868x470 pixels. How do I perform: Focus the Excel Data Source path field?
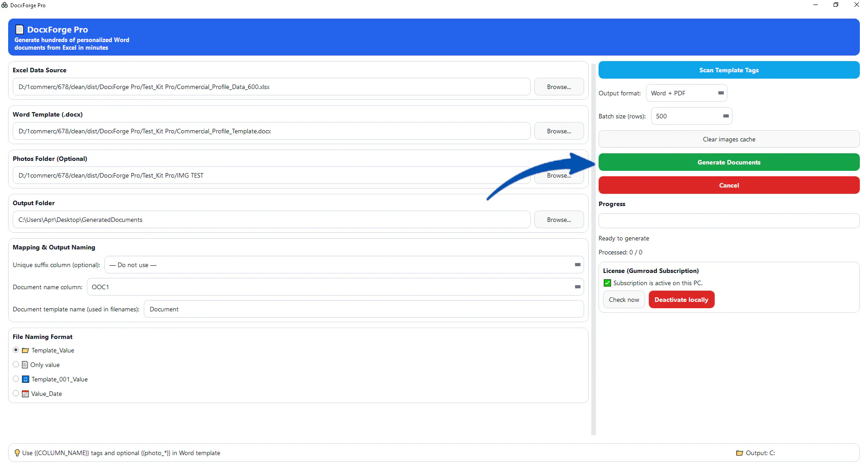point(271,87)
